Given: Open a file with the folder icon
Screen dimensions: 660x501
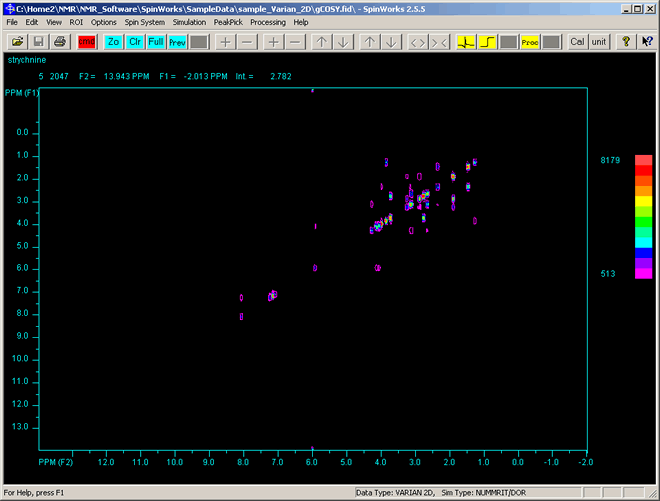Looking at the screenshot, I should click(17, 42).
